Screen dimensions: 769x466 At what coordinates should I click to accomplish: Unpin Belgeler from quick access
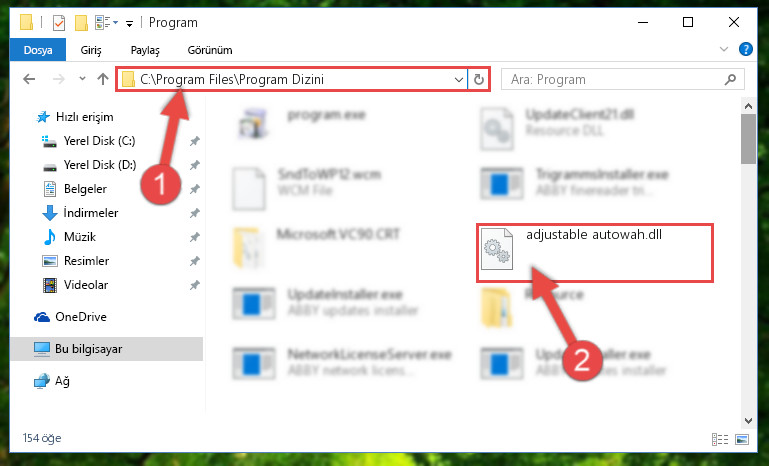coord(194,189)
